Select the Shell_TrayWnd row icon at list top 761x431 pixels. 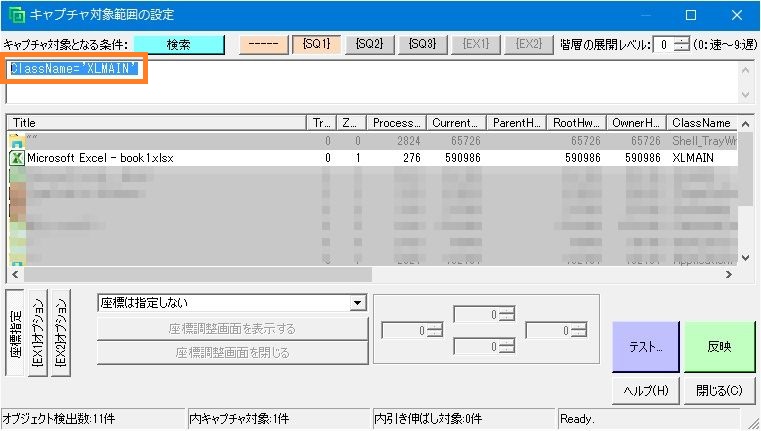[16, 140]
